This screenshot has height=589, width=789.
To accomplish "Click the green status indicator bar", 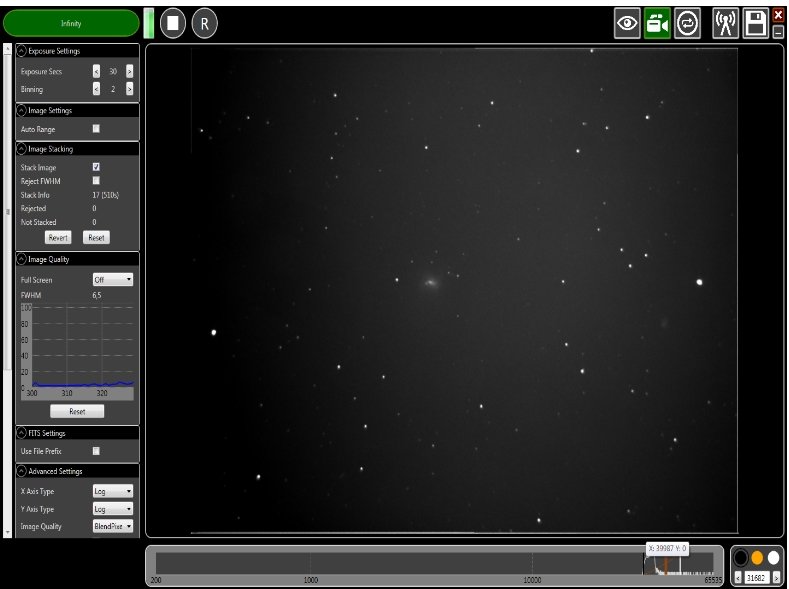I will point(148,23).
